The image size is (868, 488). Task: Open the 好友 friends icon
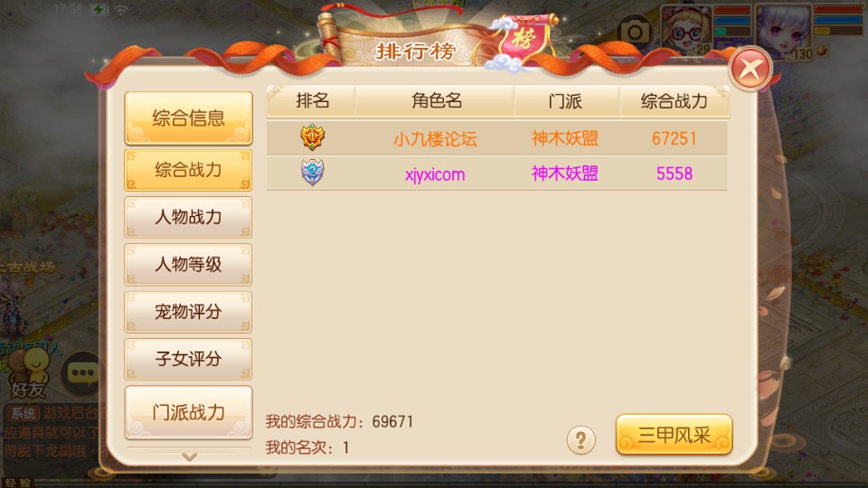tap(29, 372)
